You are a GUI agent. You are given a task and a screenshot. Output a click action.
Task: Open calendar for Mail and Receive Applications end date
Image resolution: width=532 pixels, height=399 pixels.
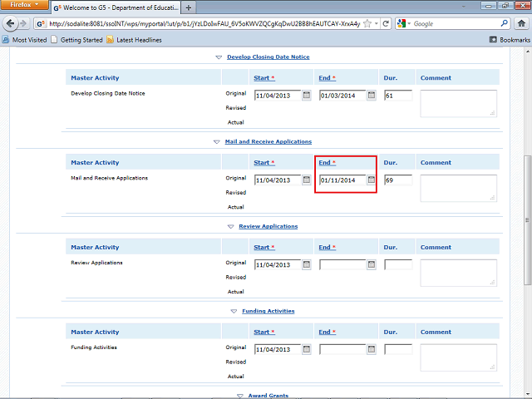coord(372,180)
